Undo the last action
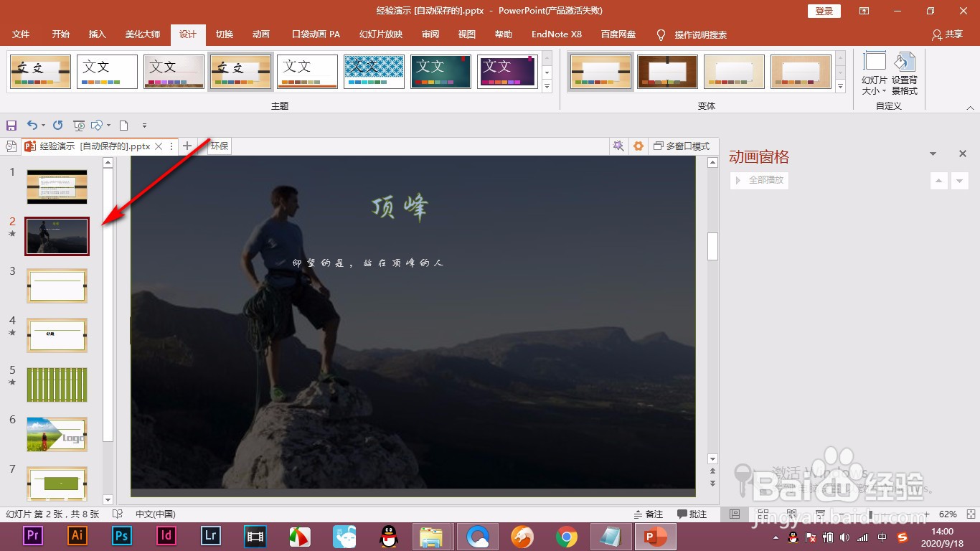This screenshot has height=551, width=980. tap(32, 126)
